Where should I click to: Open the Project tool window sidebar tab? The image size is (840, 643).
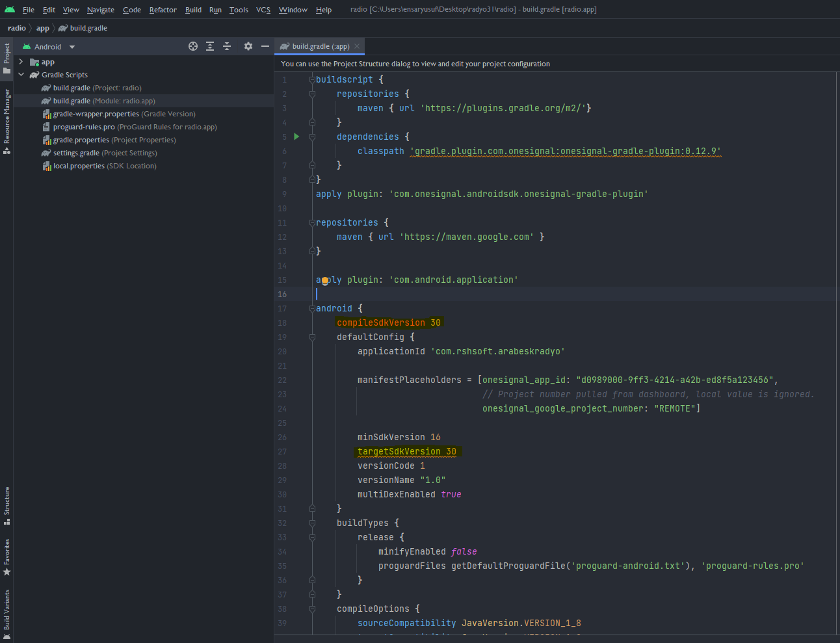(x=7, y=59)
